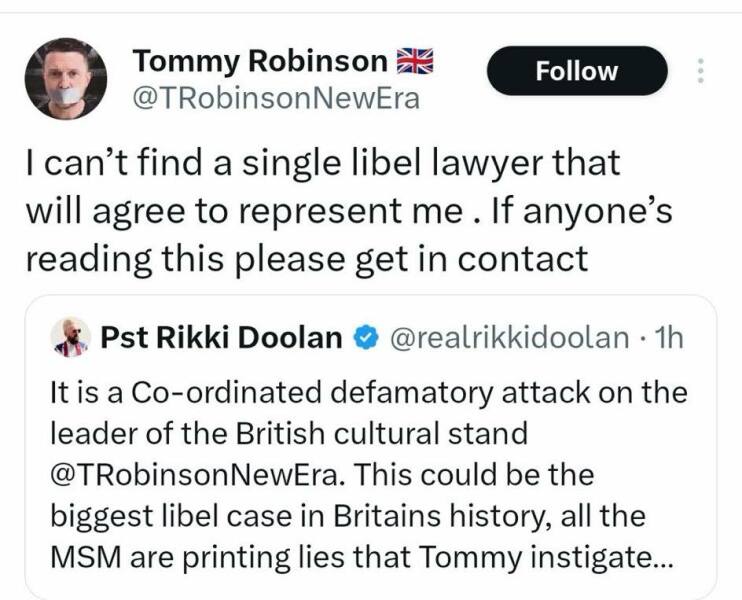742x600 pixels.
Task: Click the Follow button
Action: [x=576, y=71]
